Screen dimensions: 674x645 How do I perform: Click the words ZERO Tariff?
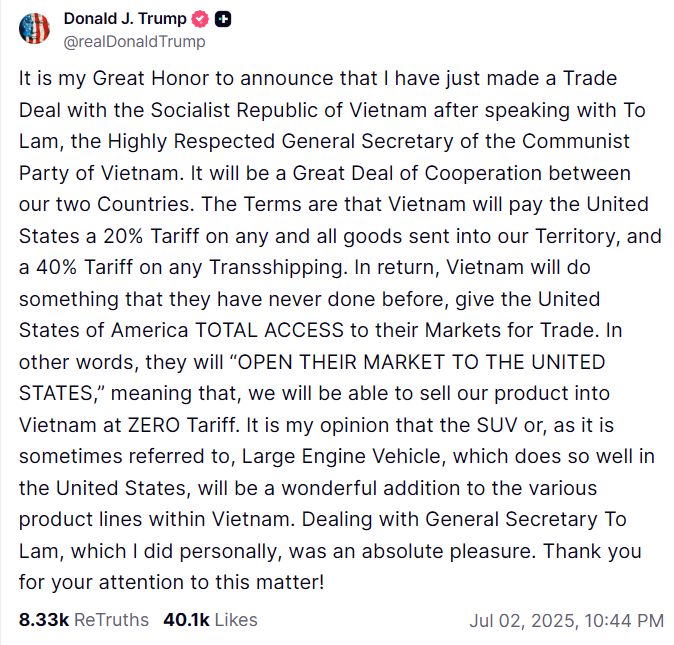point(184,425)
